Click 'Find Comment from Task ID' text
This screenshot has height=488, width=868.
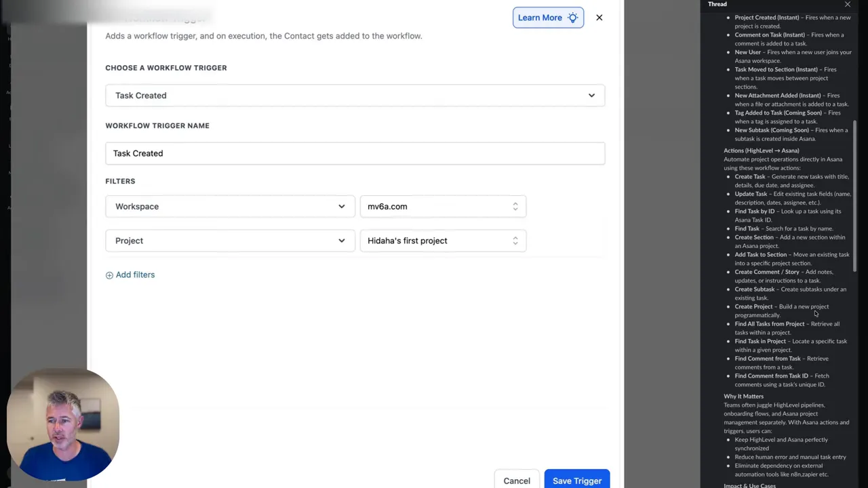[772, 376]
